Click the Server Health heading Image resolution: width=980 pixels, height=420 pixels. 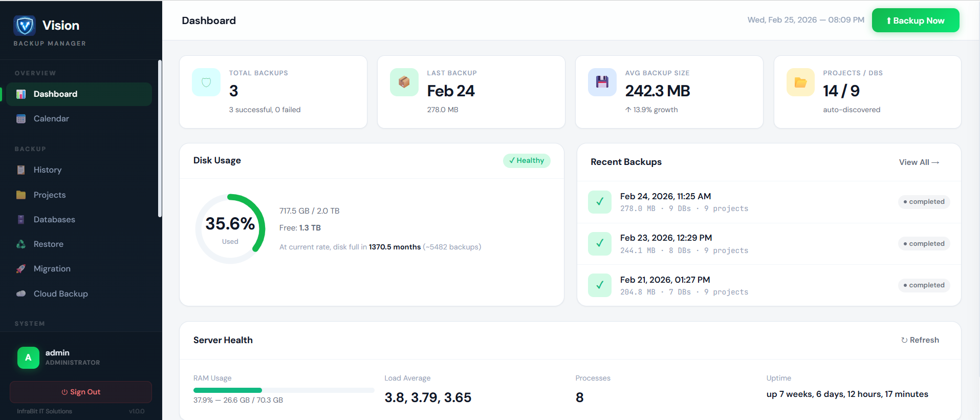pos(223,340)
